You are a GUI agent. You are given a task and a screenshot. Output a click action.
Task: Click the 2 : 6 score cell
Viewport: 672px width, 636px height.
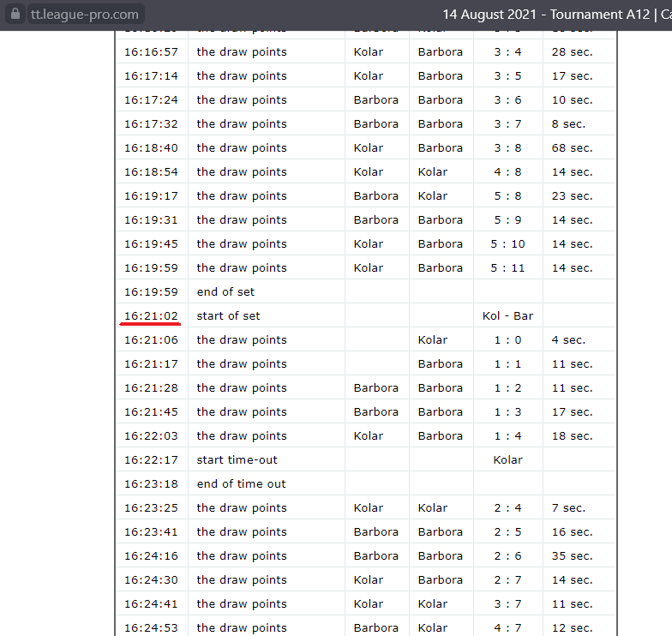click(507, 555)
